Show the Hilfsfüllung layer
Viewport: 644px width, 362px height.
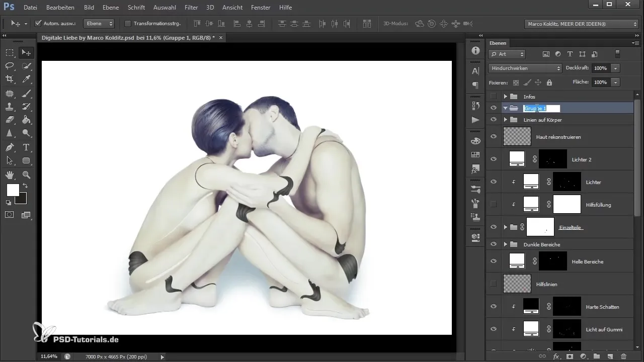494,204
